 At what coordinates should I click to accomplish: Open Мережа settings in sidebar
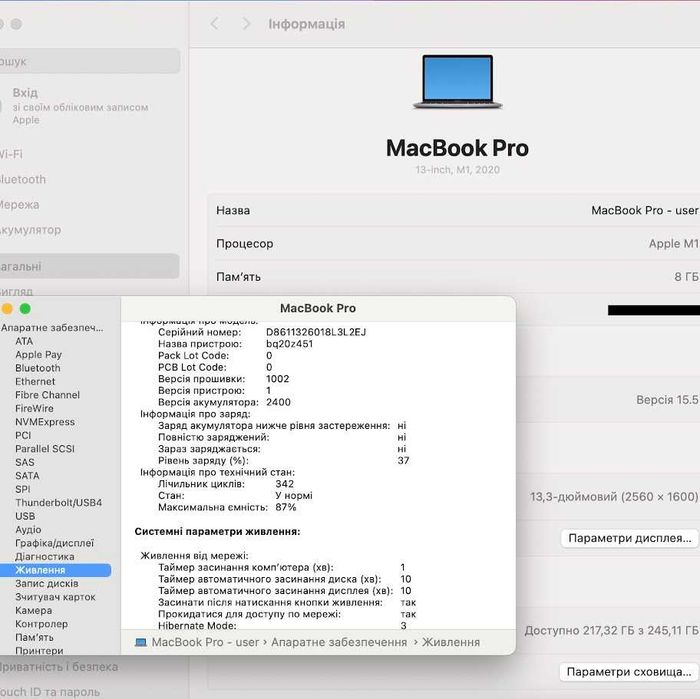[20, 204]
